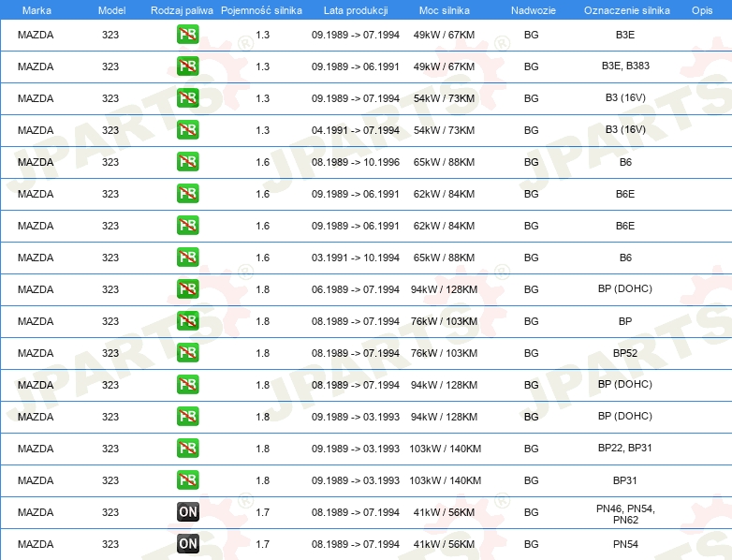The height and width of the screenshot is (560, 732).
Task: Select the 'PN54' engine code standalone cell
Action: click(625, 544)
